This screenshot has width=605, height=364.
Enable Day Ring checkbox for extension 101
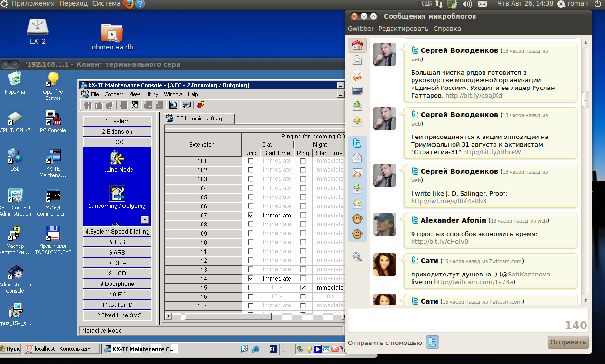click(251, 161)
